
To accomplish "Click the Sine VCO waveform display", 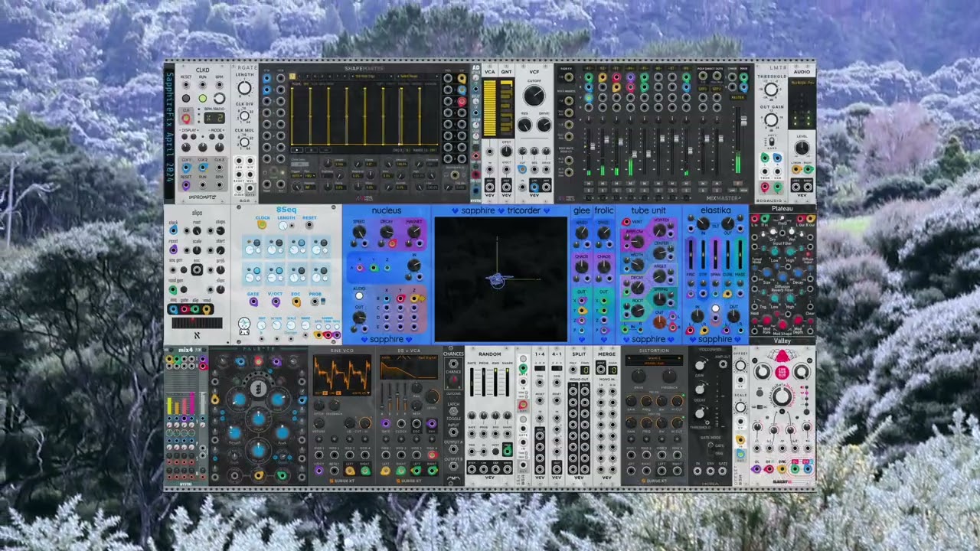I will (x=342, y=375).
